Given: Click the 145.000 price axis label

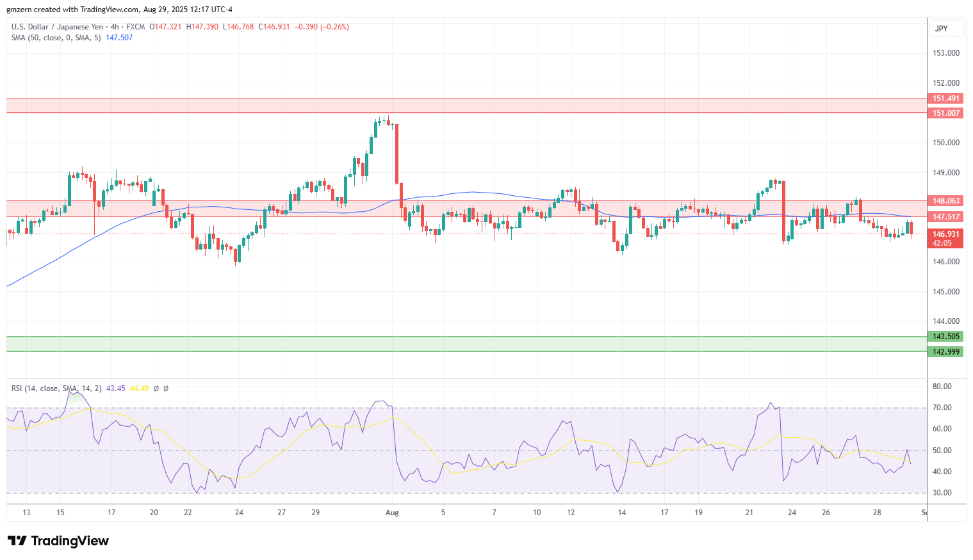Looking at the screenshot, I should [946, 292].
